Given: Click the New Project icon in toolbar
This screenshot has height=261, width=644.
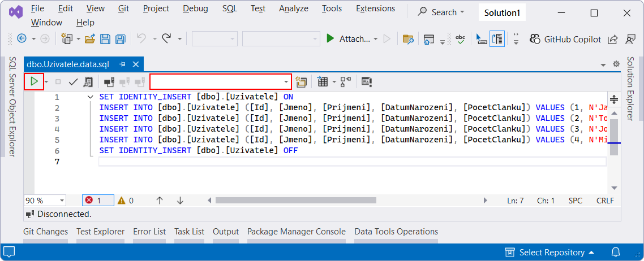Looking at the screenshot, I should click(67, 38).
